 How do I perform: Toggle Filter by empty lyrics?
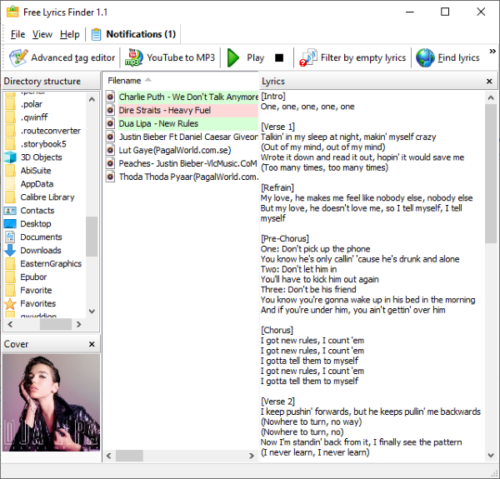(352, 58)
